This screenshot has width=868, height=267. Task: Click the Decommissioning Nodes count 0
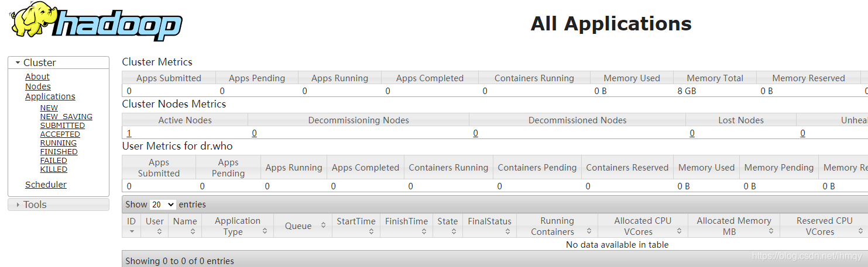(254, 133)
